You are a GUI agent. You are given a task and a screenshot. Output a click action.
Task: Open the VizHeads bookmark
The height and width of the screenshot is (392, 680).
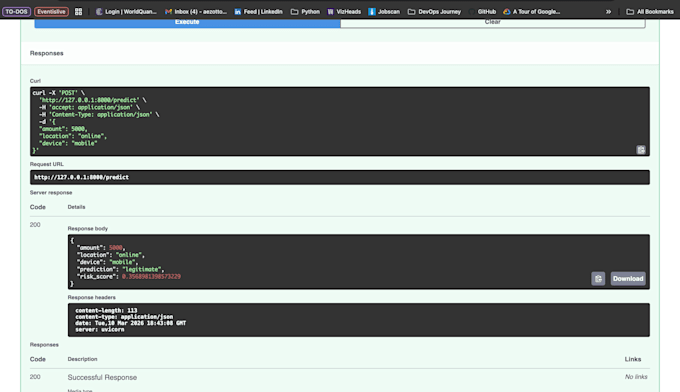344,12
